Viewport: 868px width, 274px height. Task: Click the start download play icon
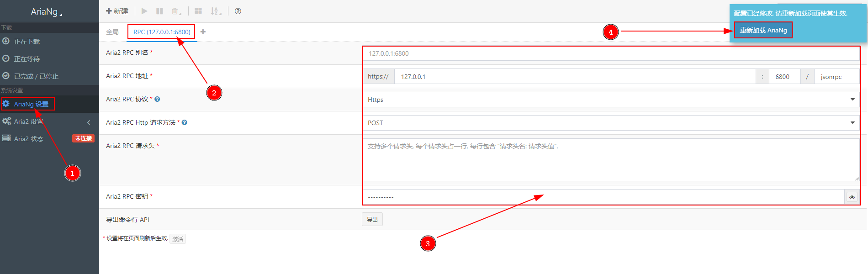point(144,11)
